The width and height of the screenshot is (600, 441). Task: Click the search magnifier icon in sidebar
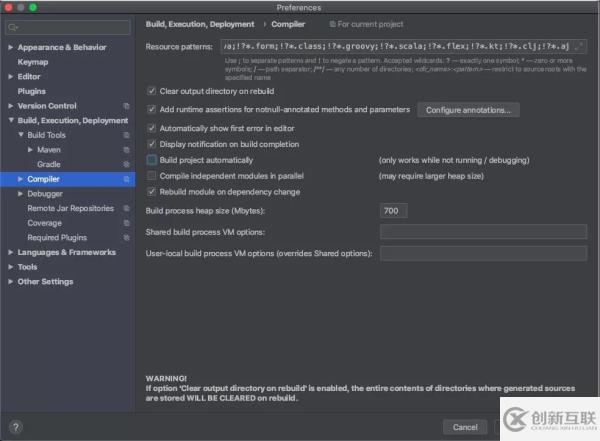pos(13,27)
